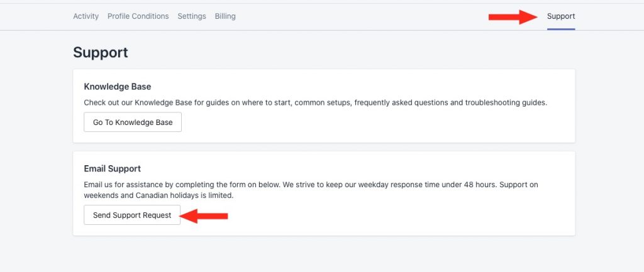Open the Settings tab
The width and height of the screenshot is (644, 272).
(x=192, y=16)
